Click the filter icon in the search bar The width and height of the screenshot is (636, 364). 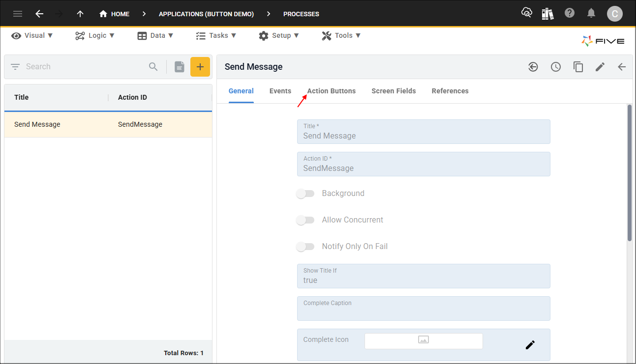pyautogui.click(x=15, y=66)
